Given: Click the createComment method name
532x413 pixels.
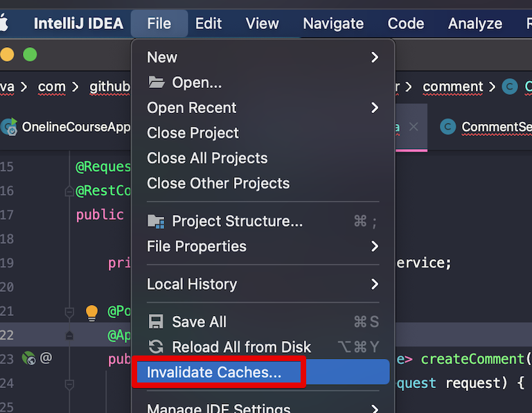Looking at the screenshot, I should (x=472, y=359).
